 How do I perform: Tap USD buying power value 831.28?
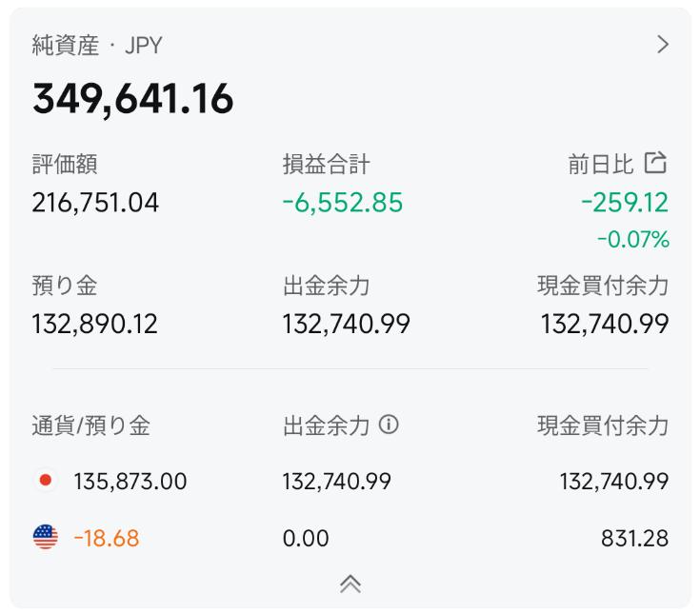[634, 538]
